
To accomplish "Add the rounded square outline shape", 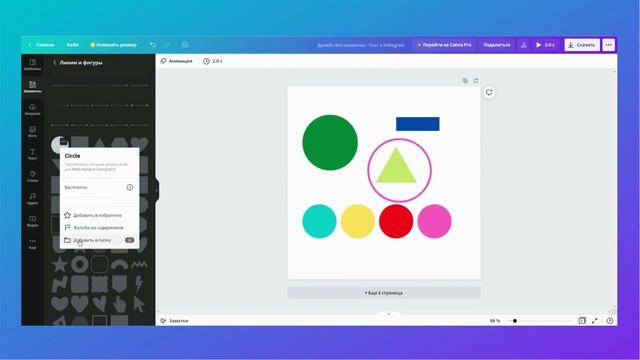I will (x=99, y=264).
